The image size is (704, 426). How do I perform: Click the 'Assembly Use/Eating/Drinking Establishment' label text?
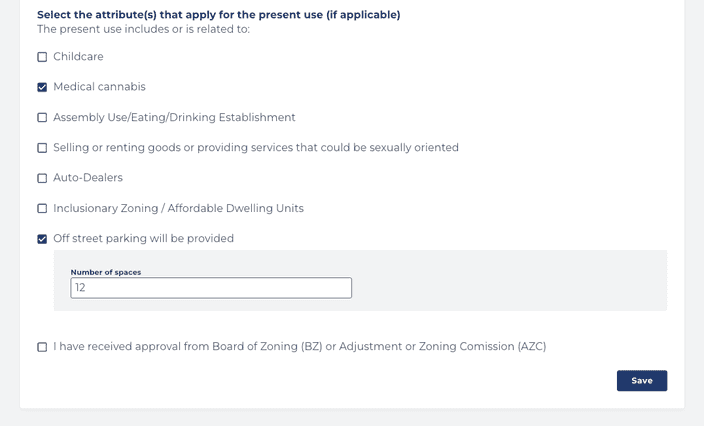(x=174, y=118)
